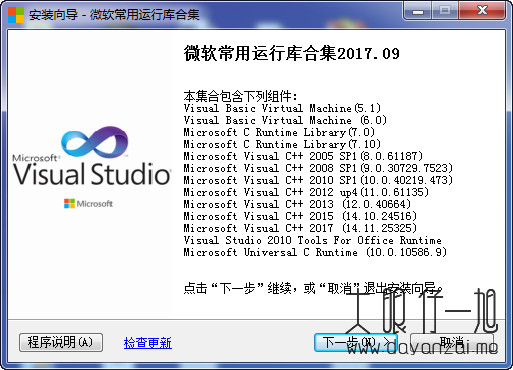513x370 pixels.
Task: Click the 取消 button
Action: coord(451,342)
